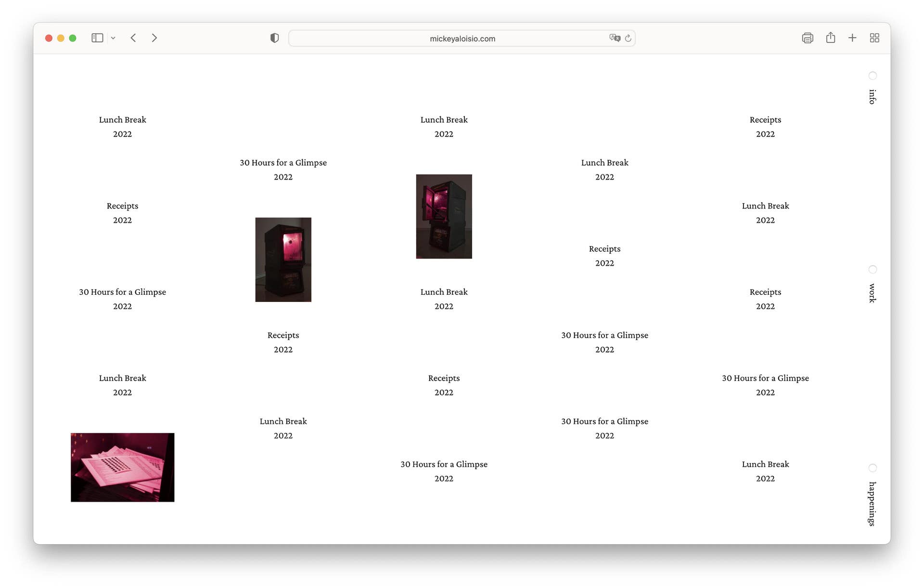
Task: Reload the page via the refresh icon
Action: [x=628, y=38]
